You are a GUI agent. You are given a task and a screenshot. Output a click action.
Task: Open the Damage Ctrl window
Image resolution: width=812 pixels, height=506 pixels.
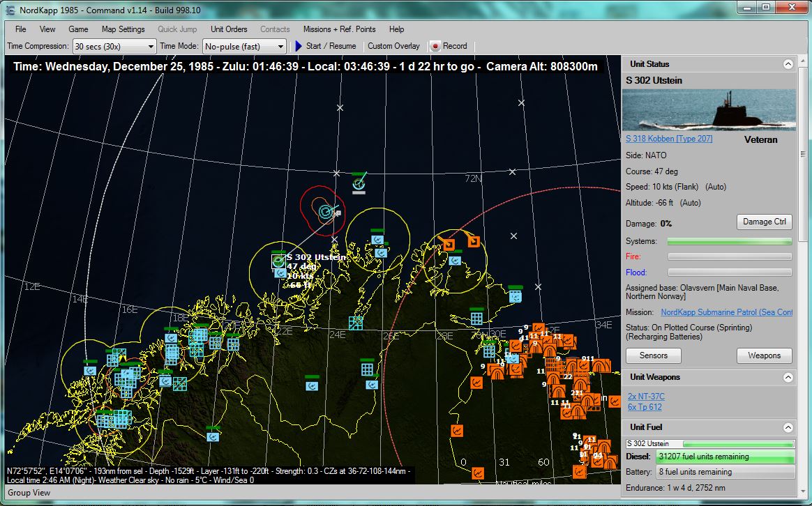[x=765, y=222]
